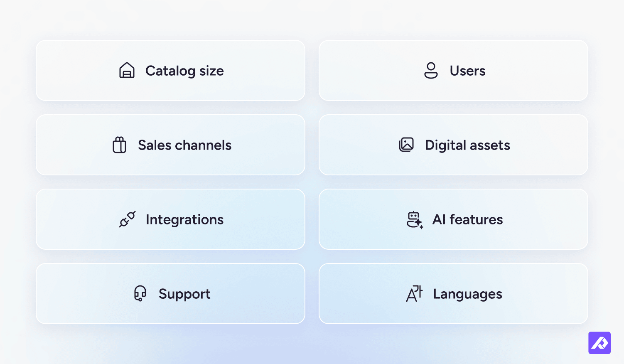Click the image icon beside Digital assets
Viewport: 624px width, 364px height.
pyautogui.click(x=406, y=145)
